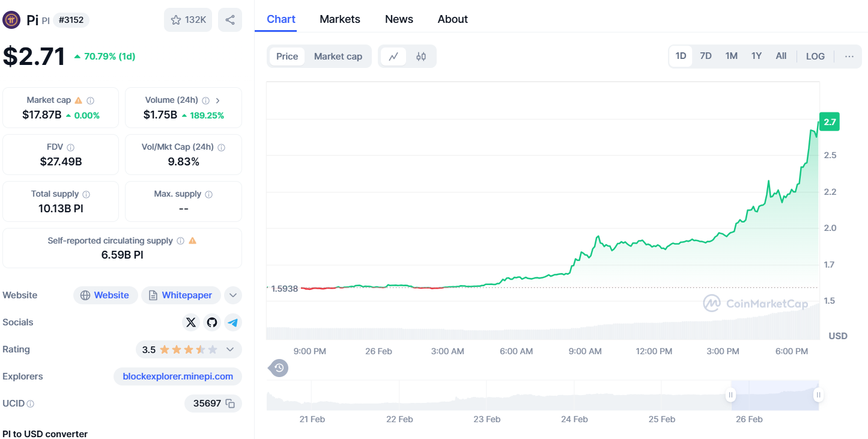
Task: Click the 70.79% (1d) change indicator
Action: tap(105, 57)
